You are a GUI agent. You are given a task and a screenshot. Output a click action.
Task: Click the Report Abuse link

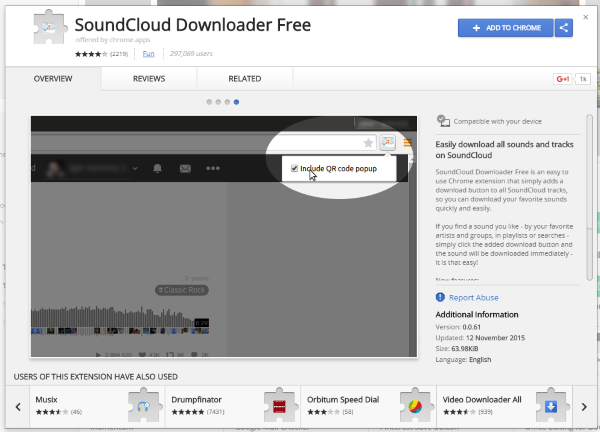pyautogui.click(x=473, y=298)
